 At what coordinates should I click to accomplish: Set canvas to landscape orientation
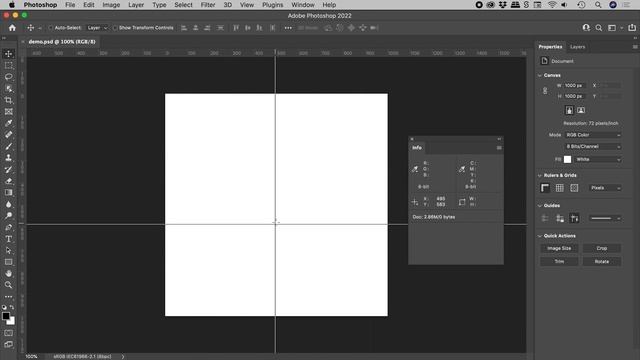pyautogui.click(x=581, y=110)
